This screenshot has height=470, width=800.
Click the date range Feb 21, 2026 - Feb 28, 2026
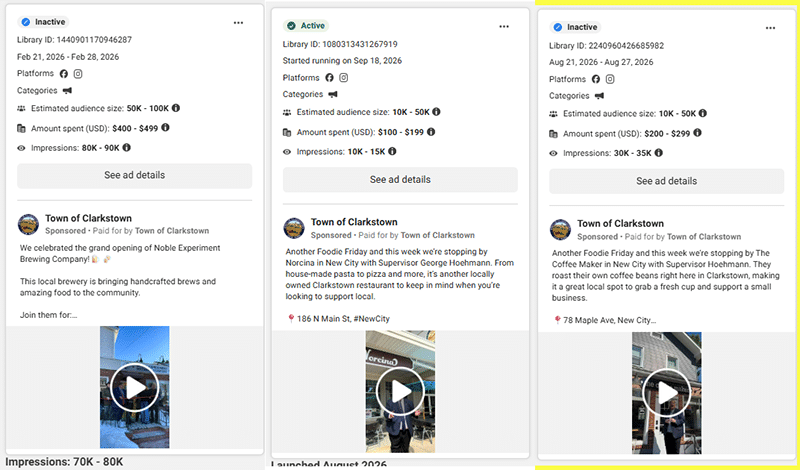pyautogui.click(x=68, y=57)
